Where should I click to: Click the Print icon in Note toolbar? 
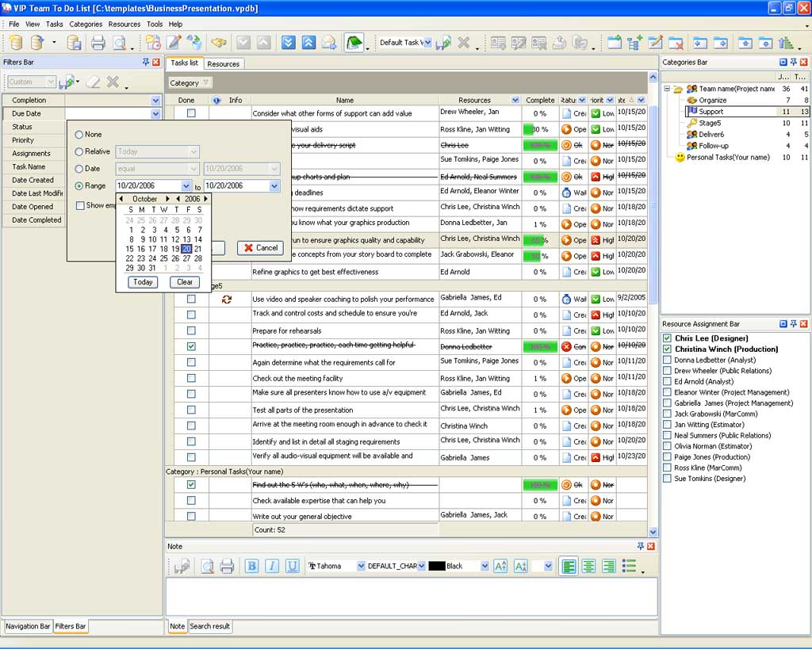[x=227, y=566]
